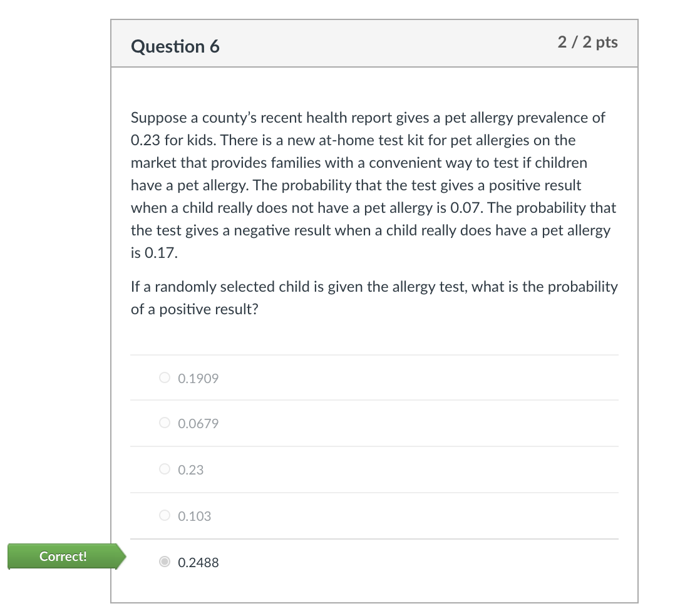Image resolution: width=685 pixels, height=616 pixels.
Task: Click the selected 0.2488 radio button
Action: [164, 562]
